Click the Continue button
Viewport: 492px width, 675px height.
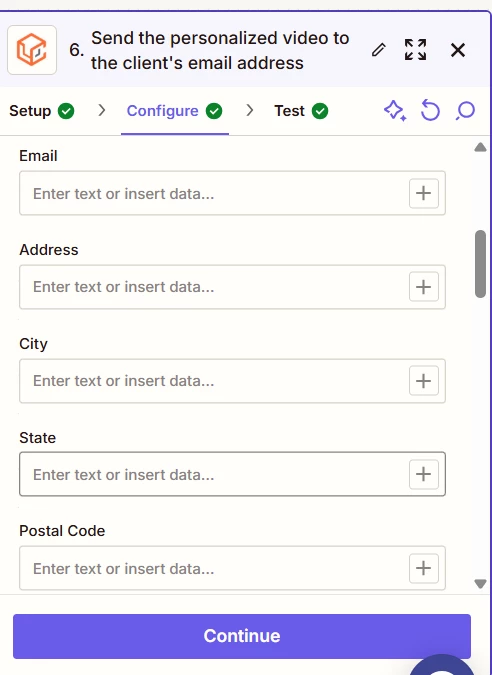coord(242,636)
